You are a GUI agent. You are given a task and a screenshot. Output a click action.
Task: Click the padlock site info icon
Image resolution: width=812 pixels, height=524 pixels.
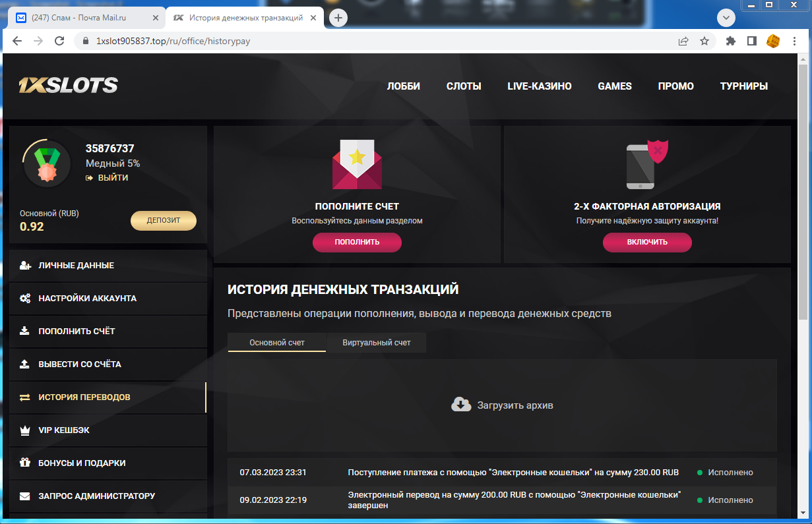click(x=85, y=41)
